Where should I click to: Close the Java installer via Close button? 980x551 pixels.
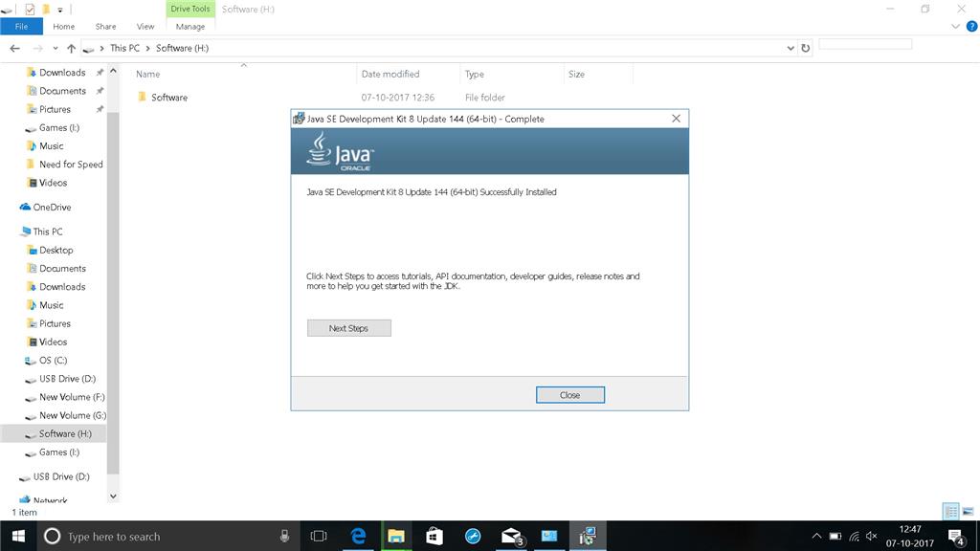(570, 395)
